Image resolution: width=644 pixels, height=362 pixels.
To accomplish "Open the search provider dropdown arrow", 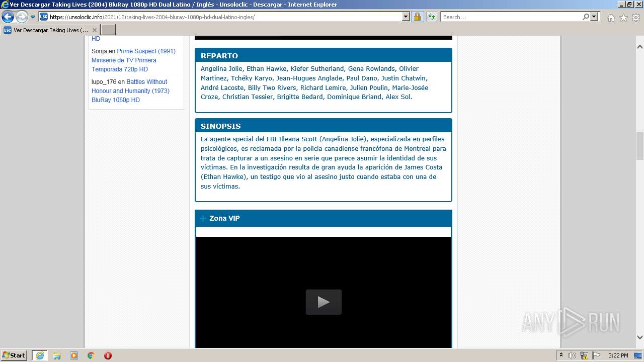I will click(594, 17).
